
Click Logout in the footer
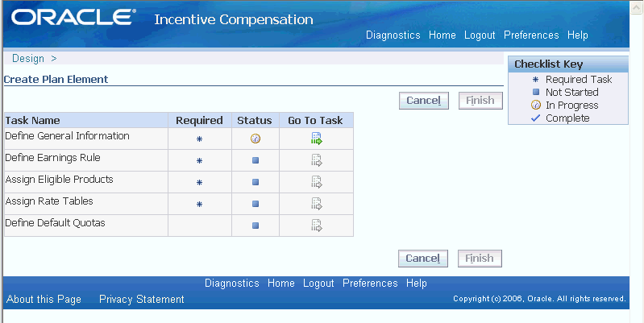tap(318, 284)
